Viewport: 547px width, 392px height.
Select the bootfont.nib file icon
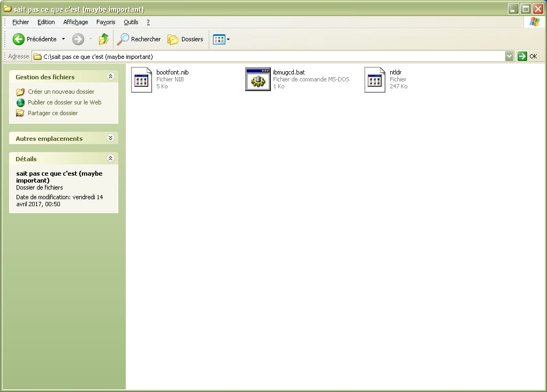click(x=142, y=80)
